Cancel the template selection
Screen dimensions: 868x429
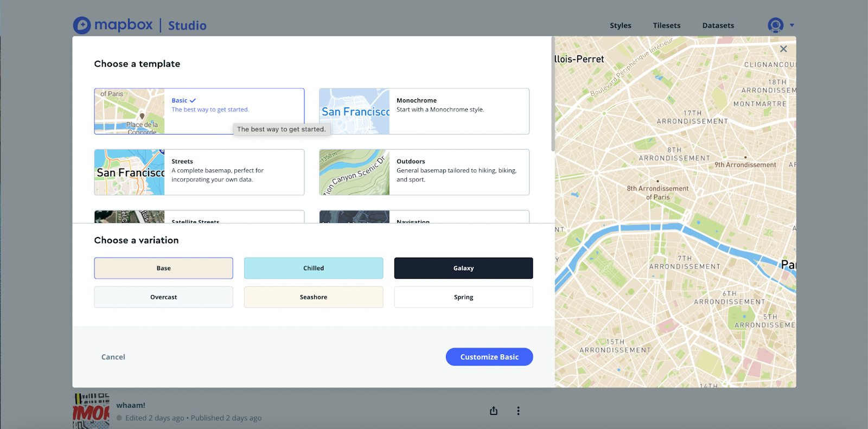point(113,357)
